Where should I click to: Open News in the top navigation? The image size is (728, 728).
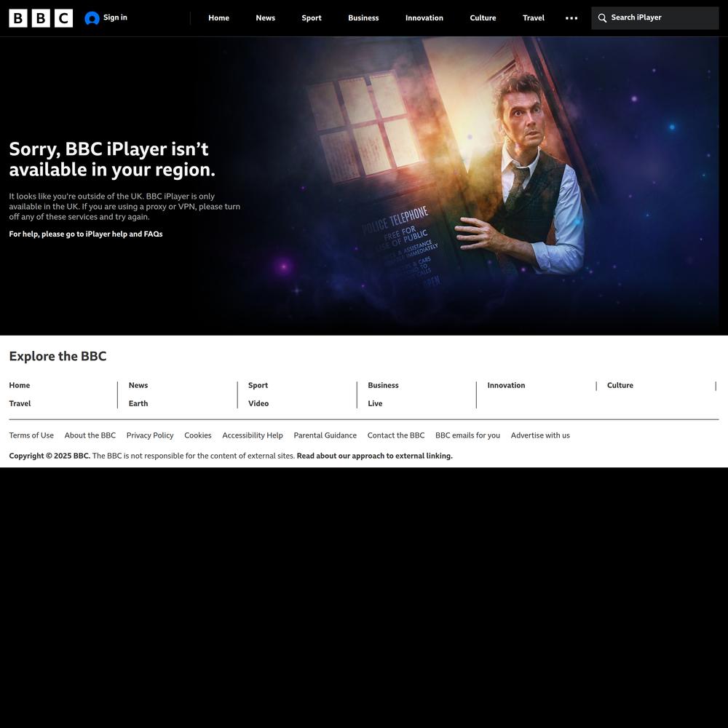[265, 18]
